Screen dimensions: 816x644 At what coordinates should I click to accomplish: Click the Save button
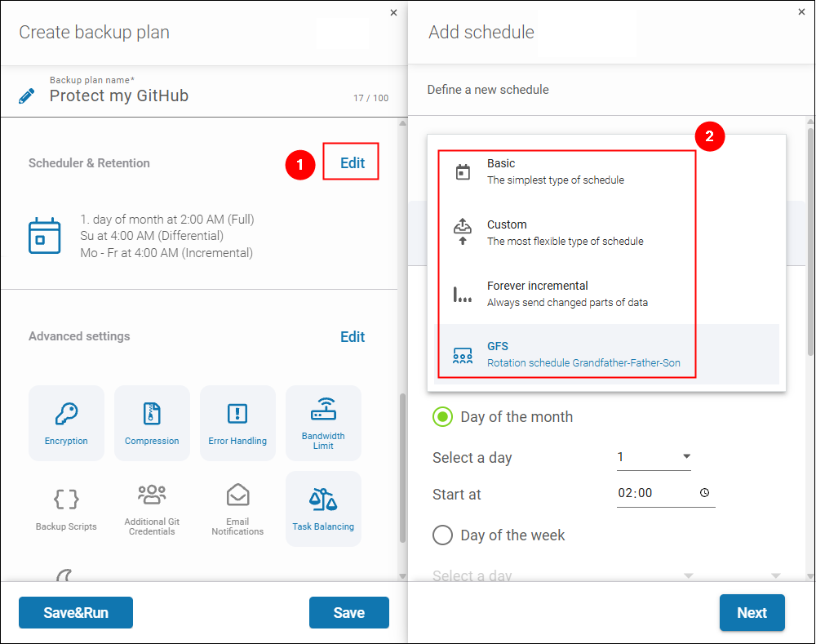349,613
